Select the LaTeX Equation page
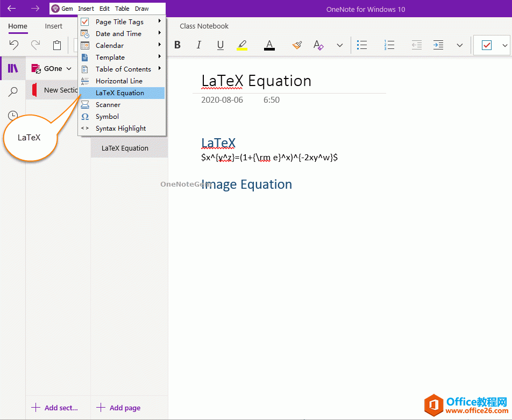Image resolution: width=512 pixels, height=420 pixels. tap(129, 147)
